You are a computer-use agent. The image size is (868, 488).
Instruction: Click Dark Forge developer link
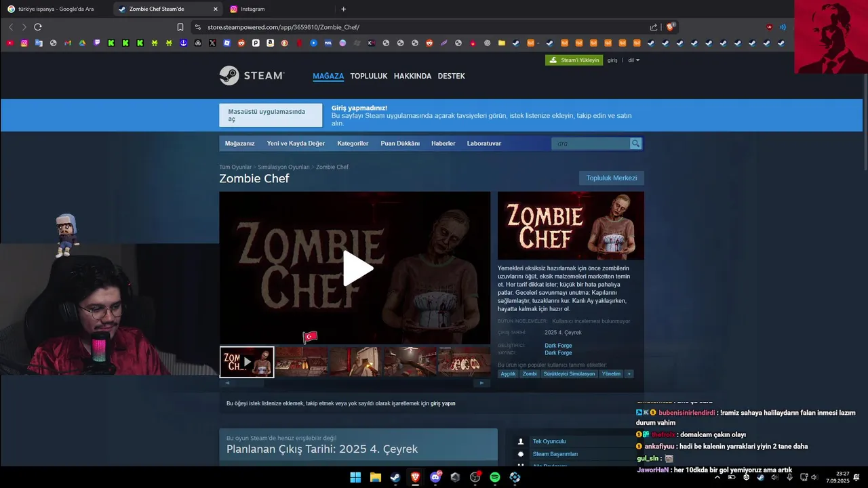tap(558, 346)
